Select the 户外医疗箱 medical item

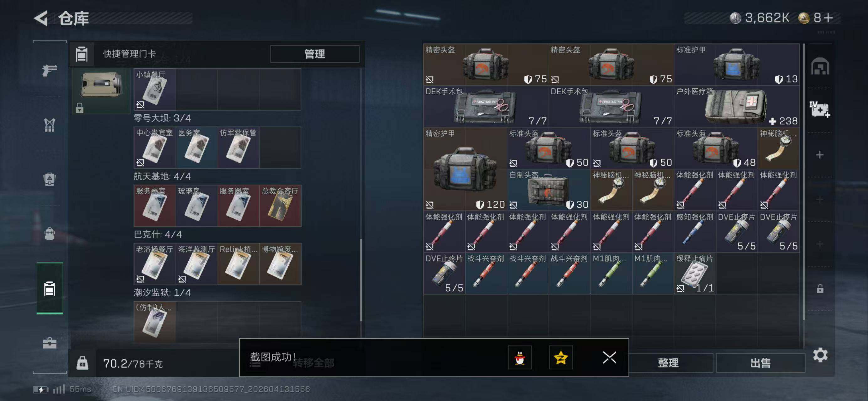(737, 107)
